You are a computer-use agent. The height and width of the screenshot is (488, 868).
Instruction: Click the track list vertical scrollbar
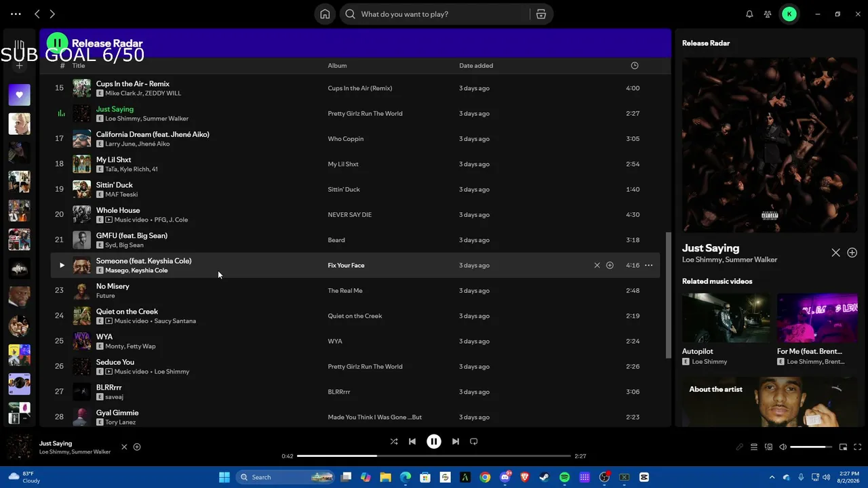[x=668, y=295]
